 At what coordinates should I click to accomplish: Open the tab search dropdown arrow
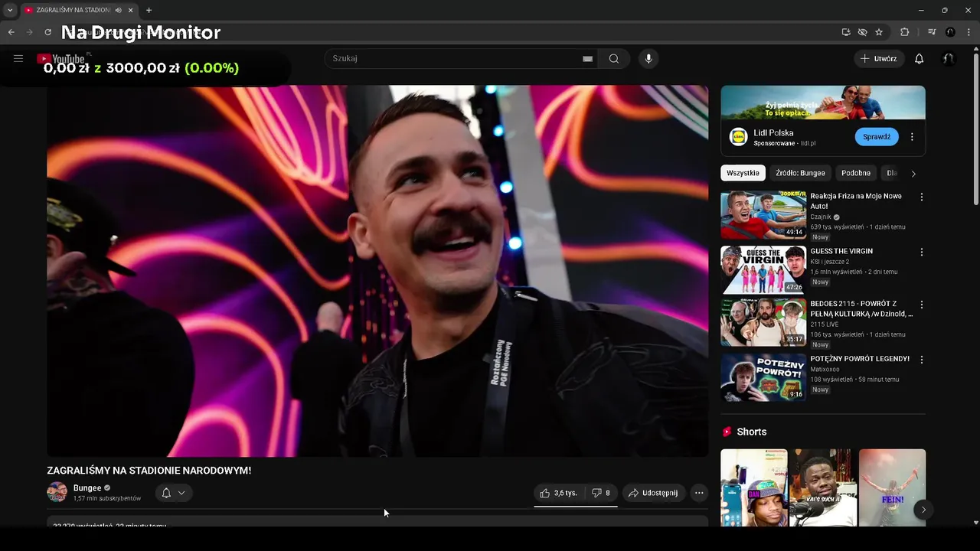click(x=10, y=10)
